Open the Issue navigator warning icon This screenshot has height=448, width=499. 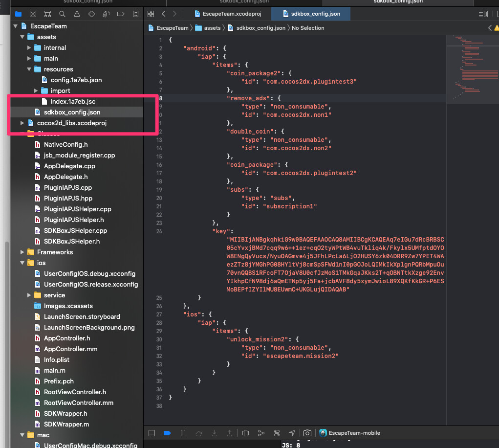pos(77,14)
